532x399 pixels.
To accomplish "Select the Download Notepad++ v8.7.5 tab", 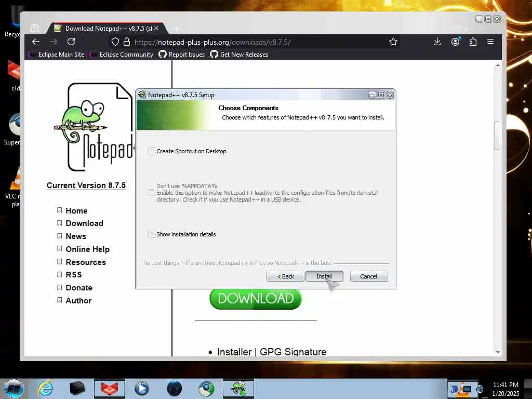I will click(x=107, y=29).
